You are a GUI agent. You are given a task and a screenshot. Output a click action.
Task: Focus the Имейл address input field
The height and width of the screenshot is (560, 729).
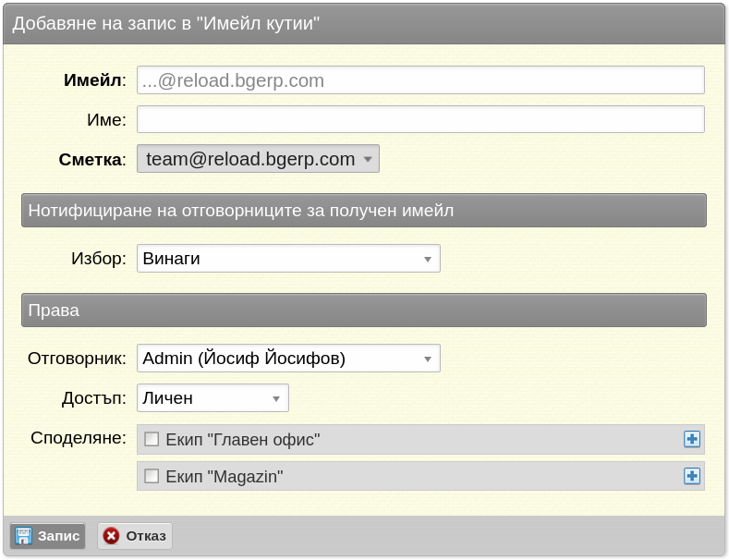[420, 80]
